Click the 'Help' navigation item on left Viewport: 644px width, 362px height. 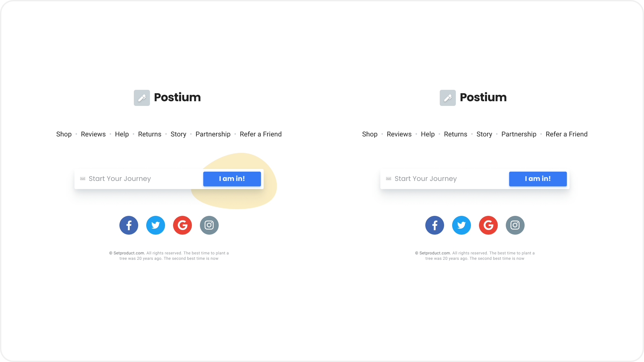[x=122, y=134]
